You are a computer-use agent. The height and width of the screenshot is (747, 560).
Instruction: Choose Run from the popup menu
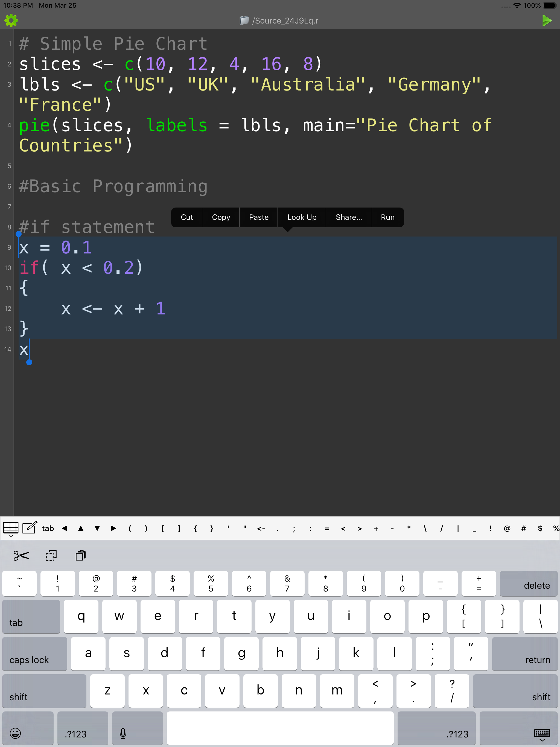click(x=387, y=217)
